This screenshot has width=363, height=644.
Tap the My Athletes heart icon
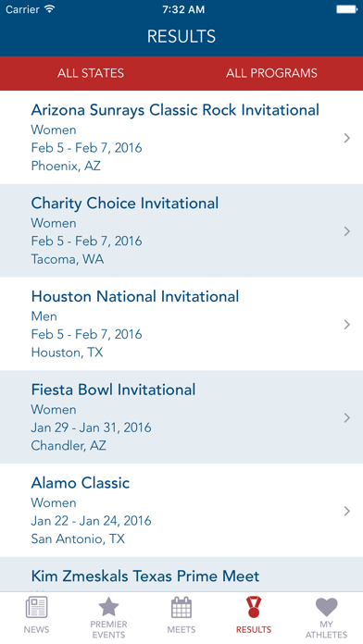(x=326, y=607)
